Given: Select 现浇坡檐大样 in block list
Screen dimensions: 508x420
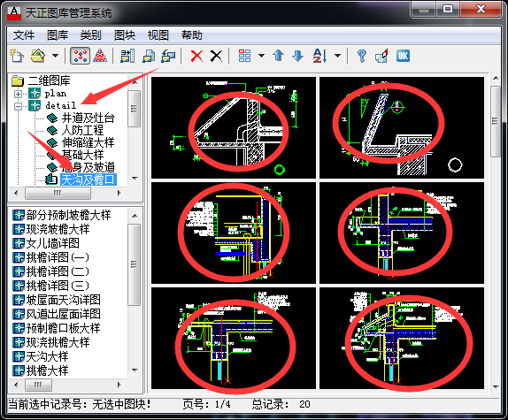Looking at the screenshot, I should point(58,229).
